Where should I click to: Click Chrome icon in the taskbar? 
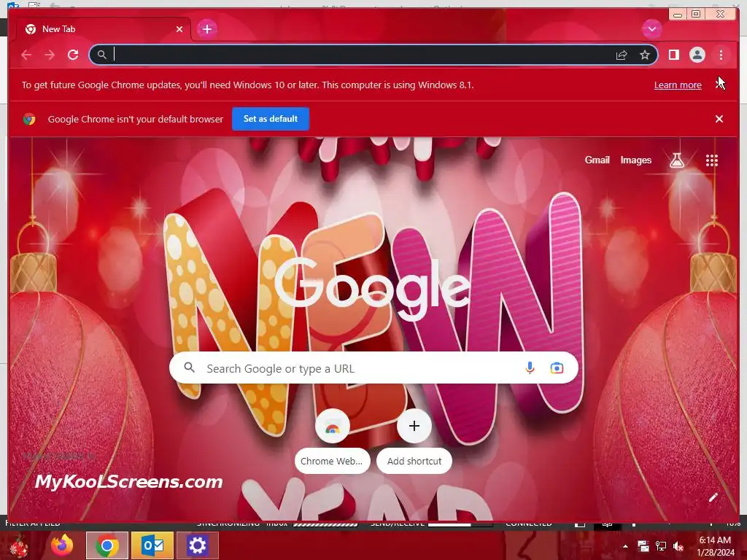pyautogui.click(x=107, y=545)
